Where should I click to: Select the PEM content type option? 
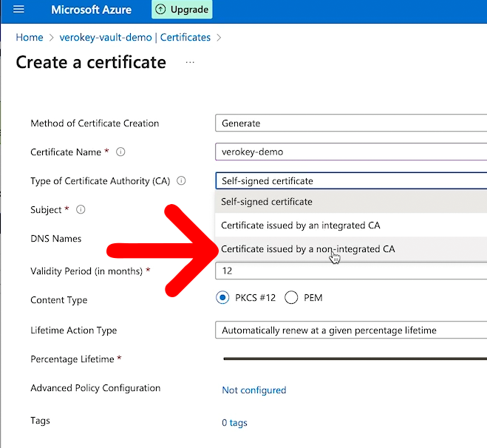tap(291, 298)
